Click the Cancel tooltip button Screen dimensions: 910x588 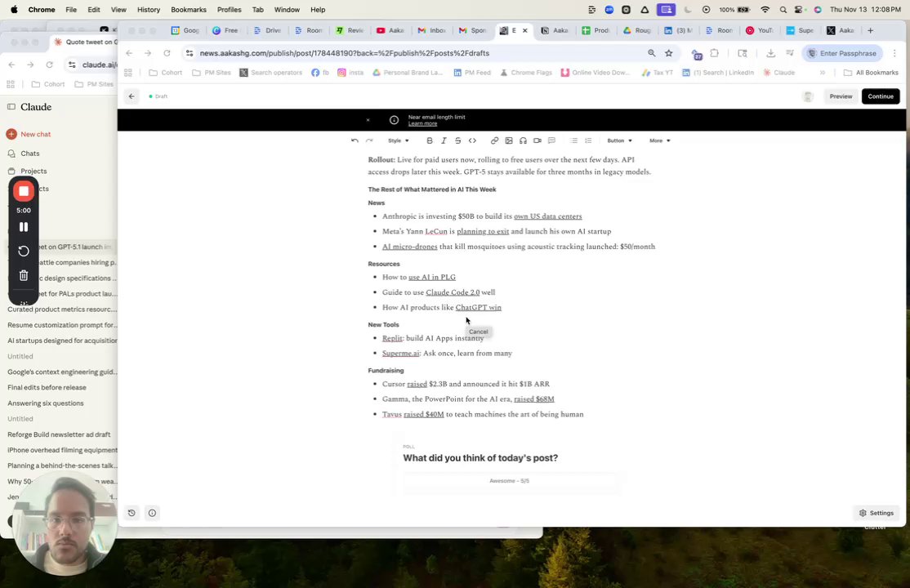478,332
